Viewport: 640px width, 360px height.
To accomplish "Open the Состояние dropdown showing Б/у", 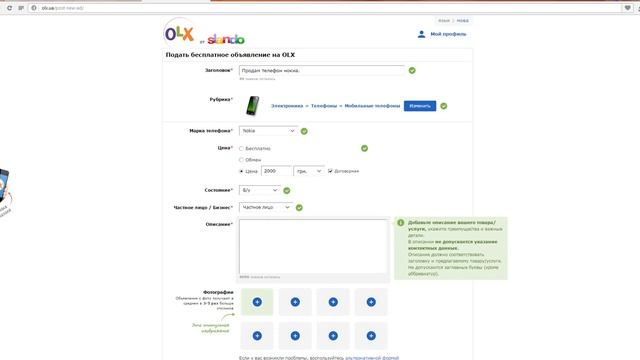I will pos(260,190).
